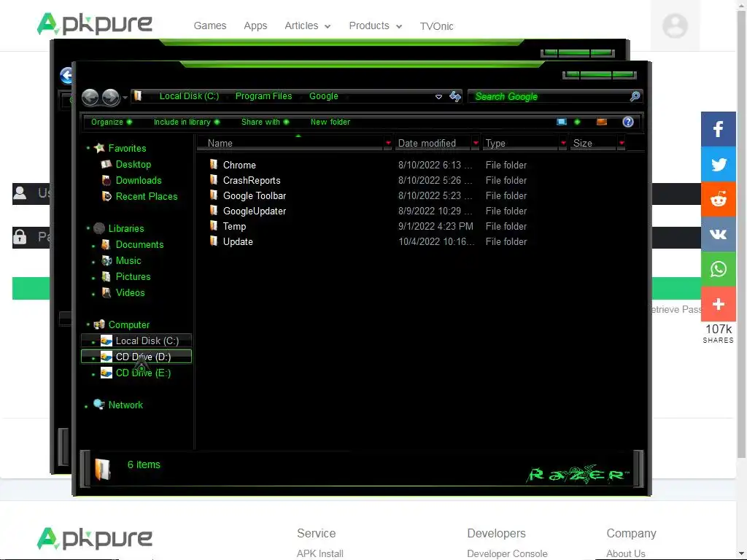Click the APKPure logo in the header

point(95,24)
